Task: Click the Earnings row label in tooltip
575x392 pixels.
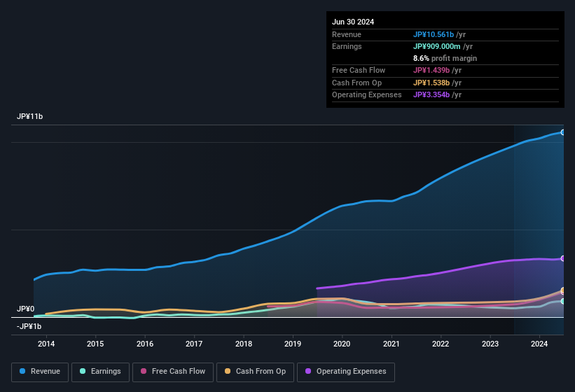Action: click(347, 46)
